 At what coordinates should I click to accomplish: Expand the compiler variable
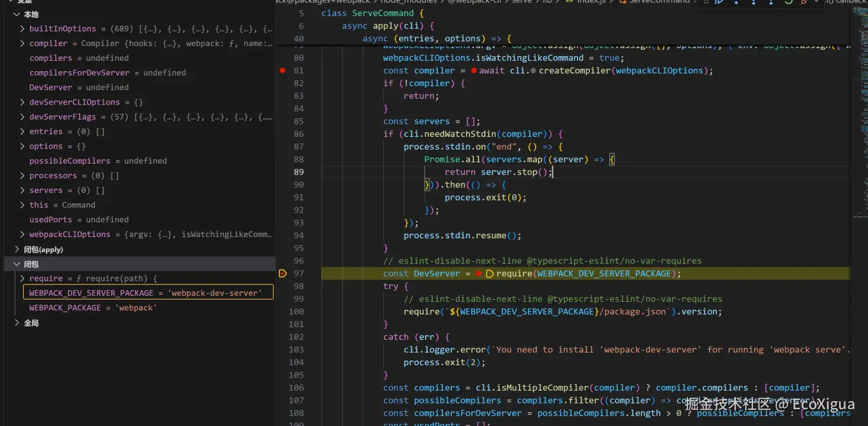click(x=22, y=43)
